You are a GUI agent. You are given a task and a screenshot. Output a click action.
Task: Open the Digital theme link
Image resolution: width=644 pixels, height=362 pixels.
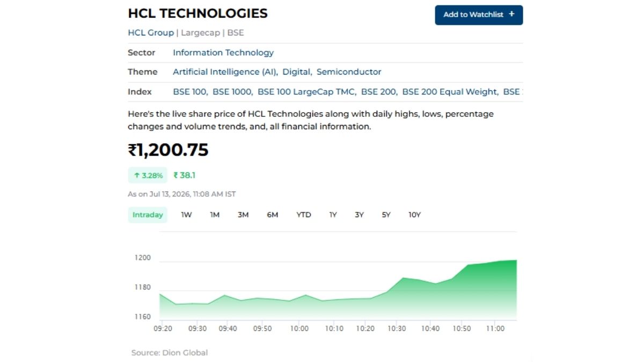coord(296,72)
